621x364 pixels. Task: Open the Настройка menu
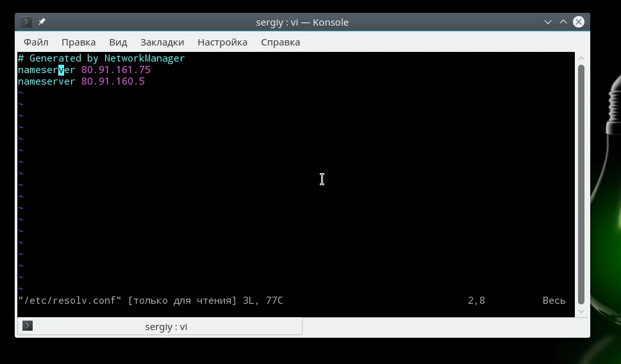click(222, 42)
